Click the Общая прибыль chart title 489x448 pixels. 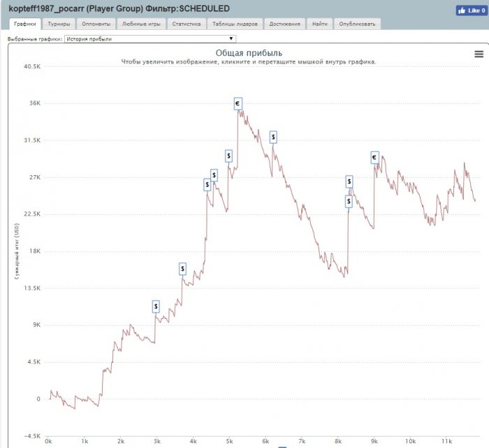pos(249,53)
